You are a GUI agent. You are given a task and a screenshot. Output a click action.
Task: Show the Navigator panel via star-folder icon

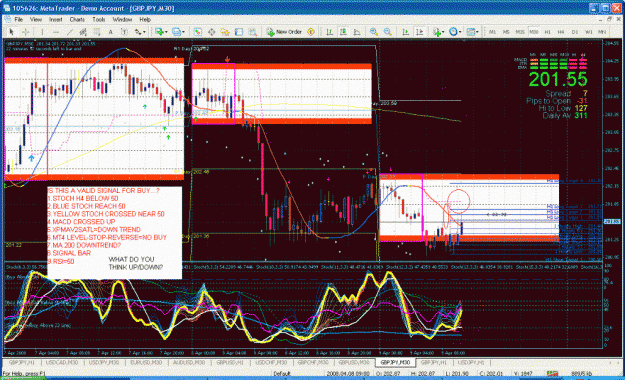(225, 32)
